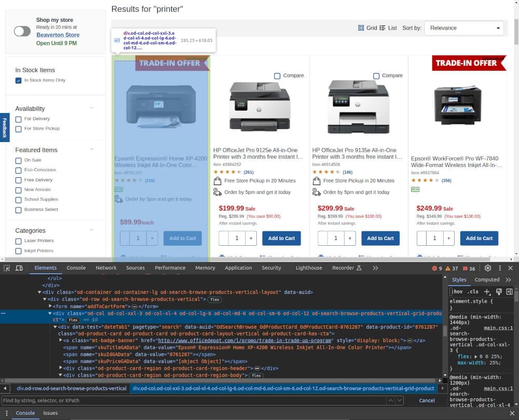Open the Beaverton Store link
This screenshot has width=519, height=420.
pyautogui.click(x=57, y=35)
